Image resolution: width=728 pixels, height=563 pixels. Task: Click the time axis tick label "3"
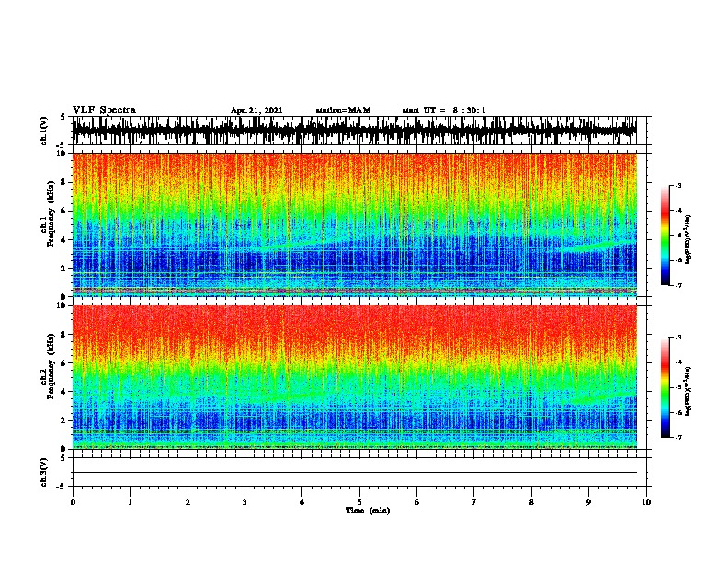245,502
